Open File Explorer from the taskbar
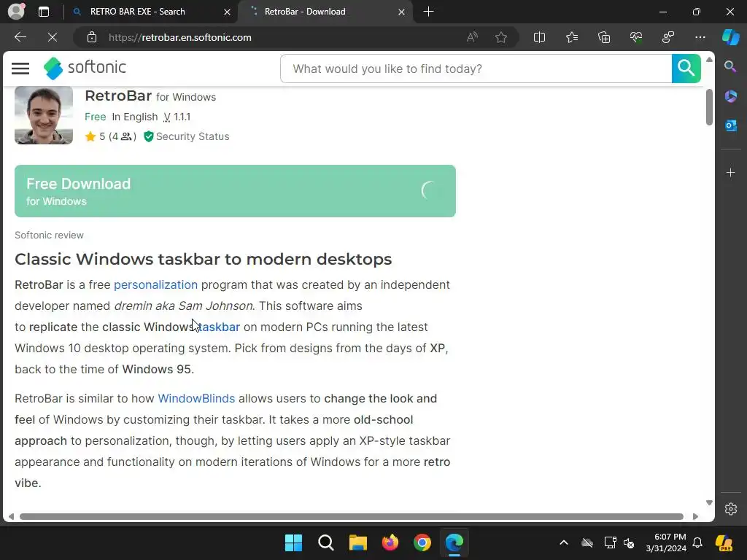 (357, 542)
